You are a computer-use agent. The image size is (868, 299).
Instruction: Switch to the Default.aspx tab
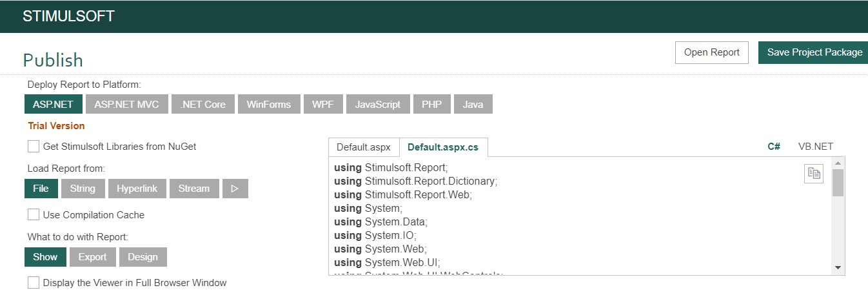click(364, 147)
